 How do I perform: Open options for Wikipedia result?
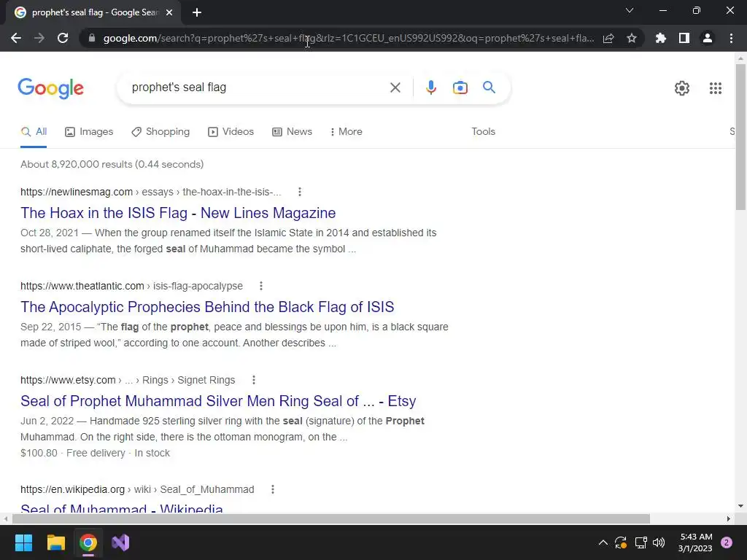tap(273, 489)
